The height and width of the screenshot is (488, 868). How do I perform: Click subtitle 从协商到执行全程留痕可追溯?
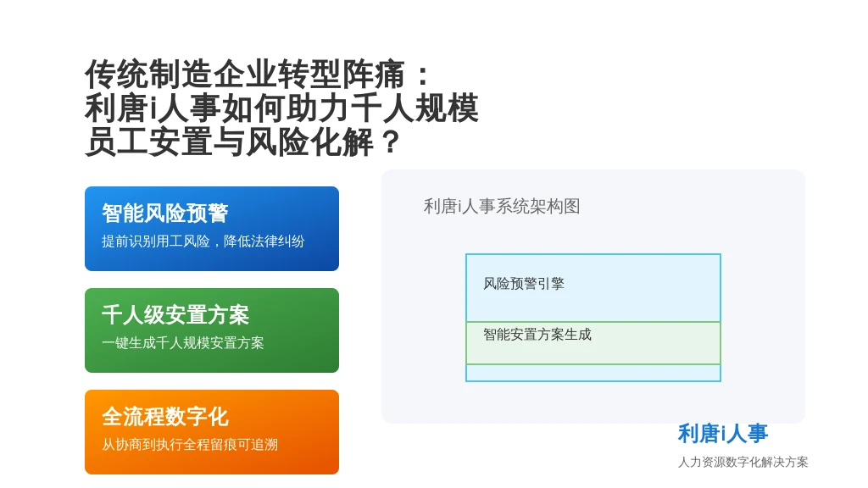click(x=189, y=445)
